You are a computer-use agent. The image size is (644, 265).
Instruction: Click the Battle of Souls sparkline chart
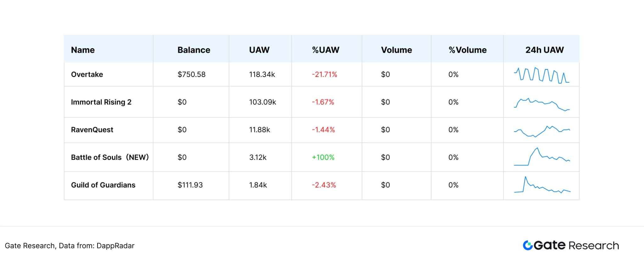click(541, 157)
